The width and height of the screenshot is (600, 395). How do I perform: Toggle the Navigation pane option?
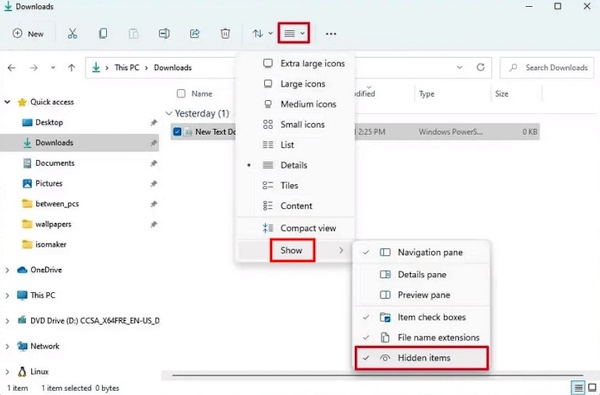[x=421, y=253]
